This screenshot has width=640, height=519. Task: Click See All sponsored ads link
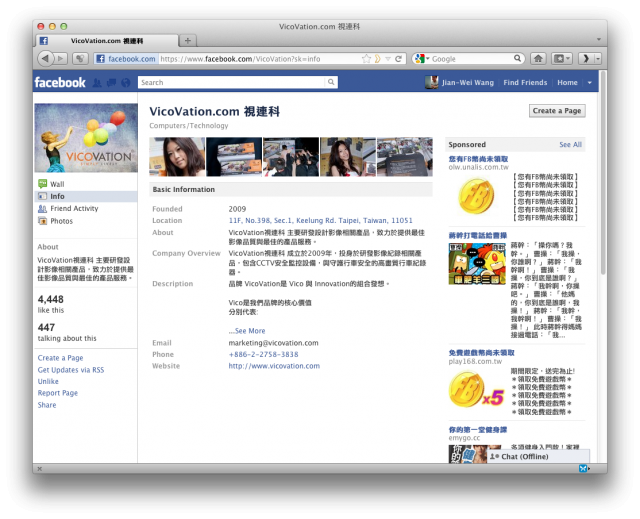pyautogui.click(x=570, y=144)
